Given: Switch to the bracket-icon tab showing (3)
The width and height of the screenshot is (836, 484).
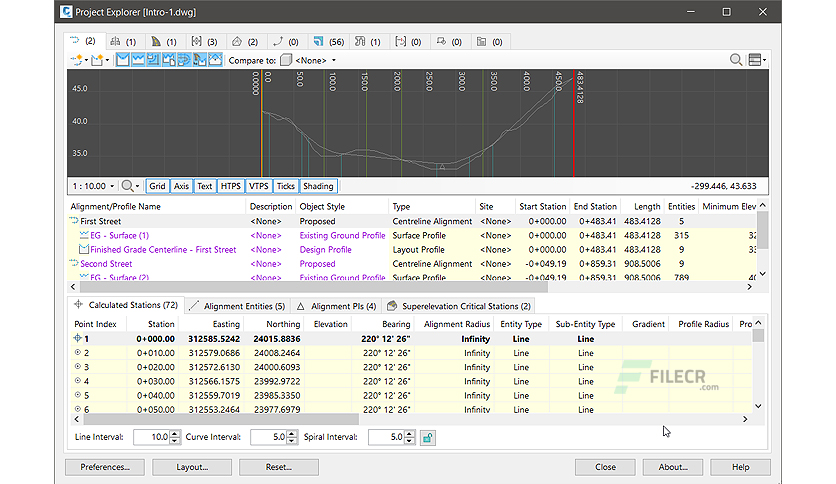Looking at the screenshot, I should click(x=204, y=42).
